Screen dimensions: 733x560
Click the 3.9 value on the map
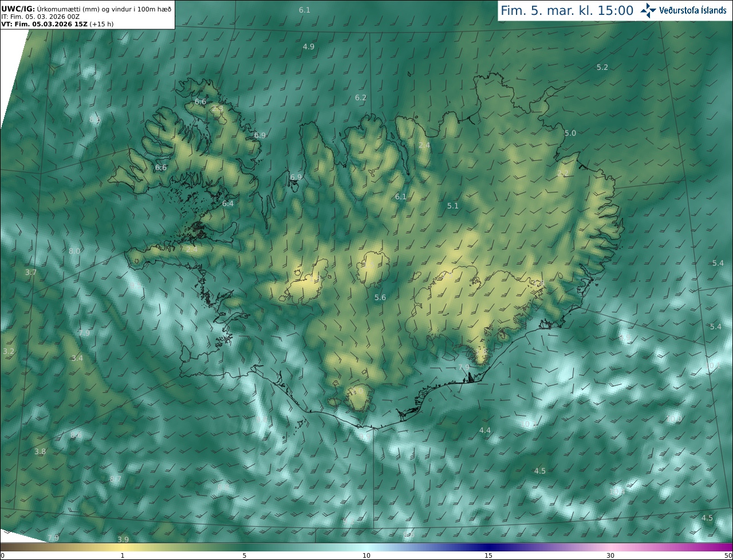[x=123, y=539]
